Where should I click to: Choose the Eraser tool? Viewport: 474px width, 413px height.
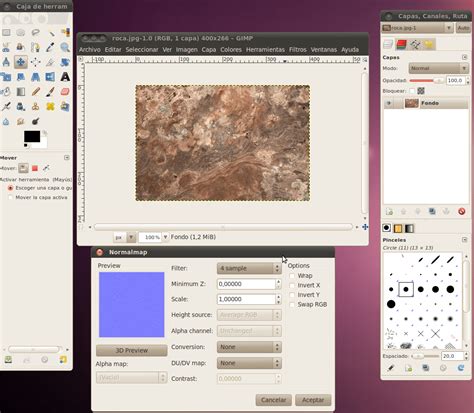pyautogui.click(x=65, y=91)
